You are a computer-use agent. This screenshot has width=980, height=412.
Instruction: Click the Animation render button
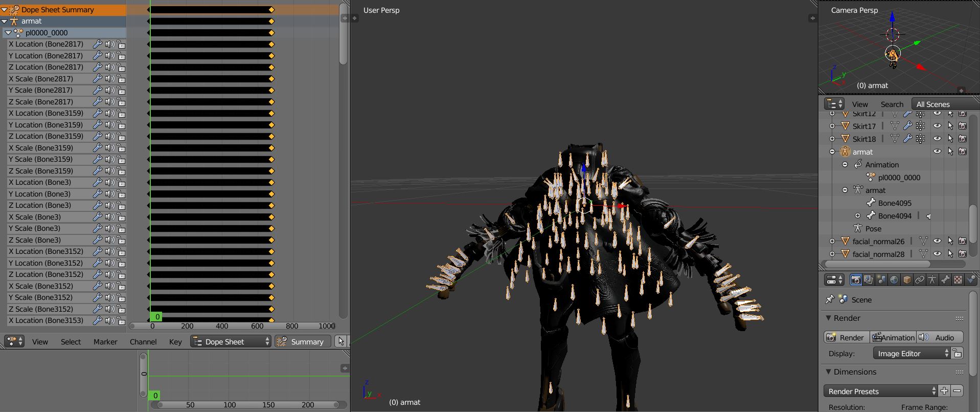(x=893, y=337)
